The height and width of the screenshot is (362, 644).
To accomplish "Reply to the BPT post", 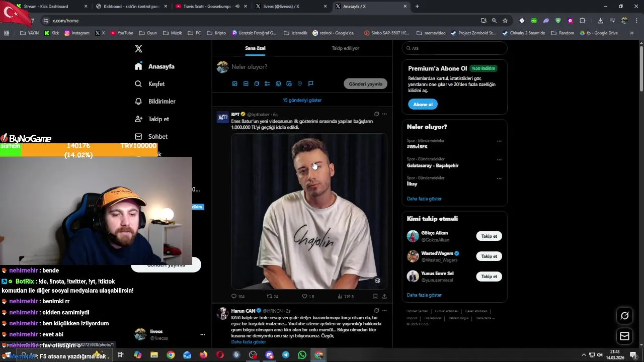I will click(x=237, y=297).
